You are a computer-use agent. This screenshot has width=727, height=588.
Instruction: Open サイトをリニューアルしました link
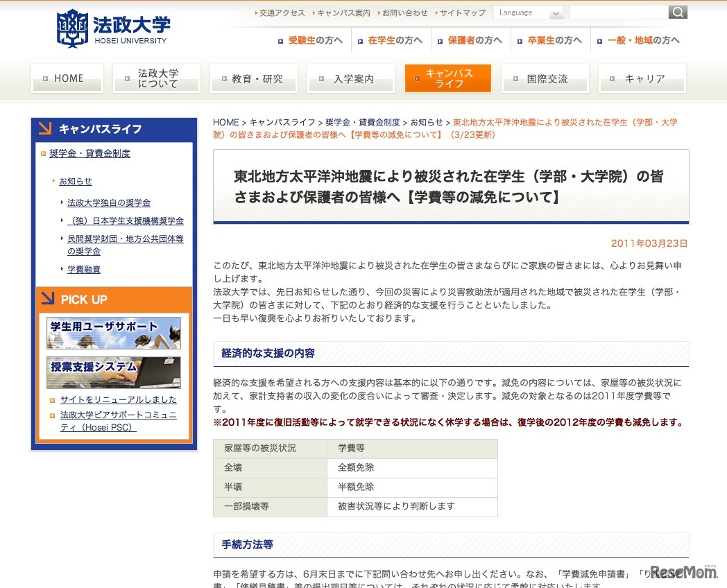coord(119,399)
